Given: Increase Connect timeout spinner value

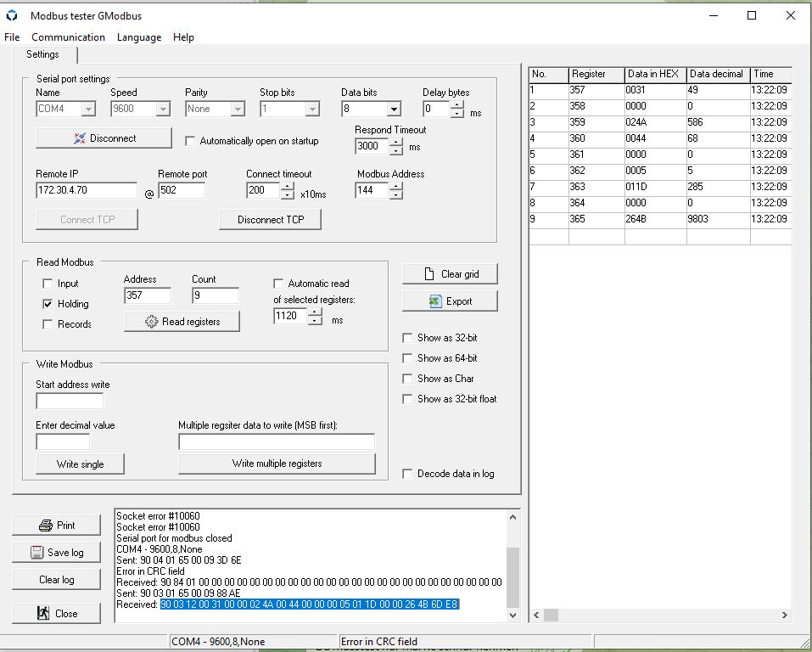Looking at the screenshot, I should click(x=288, y=186).
